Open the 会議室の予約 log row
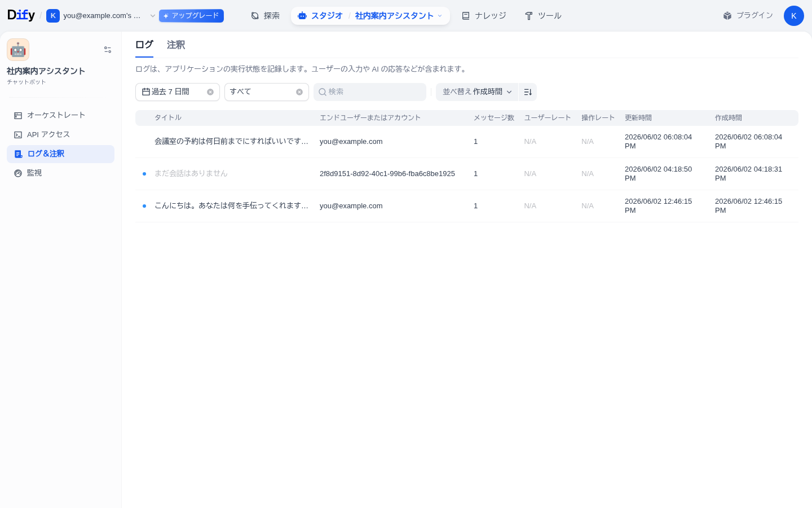 pos(467,142)
